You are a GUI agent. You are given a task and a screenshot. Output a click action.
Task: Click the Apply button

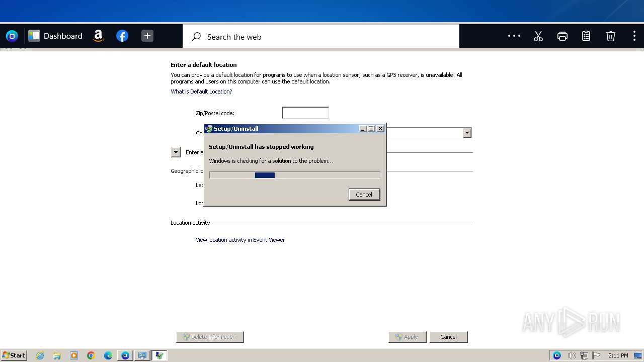pos(408,337)
